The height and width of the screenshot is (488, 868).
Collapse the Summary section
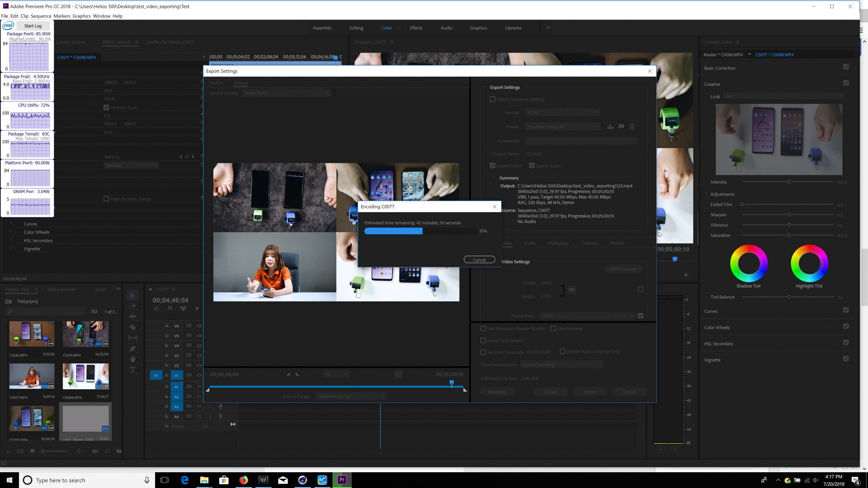pyautogui.click(x=494, y=178)
